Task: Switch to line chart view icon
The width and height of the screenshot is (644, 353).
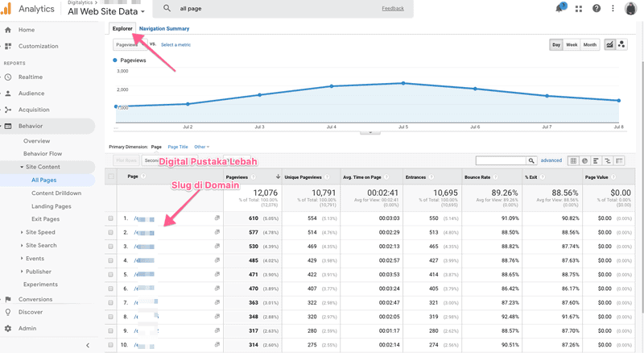Action: [x=610, y=44]
